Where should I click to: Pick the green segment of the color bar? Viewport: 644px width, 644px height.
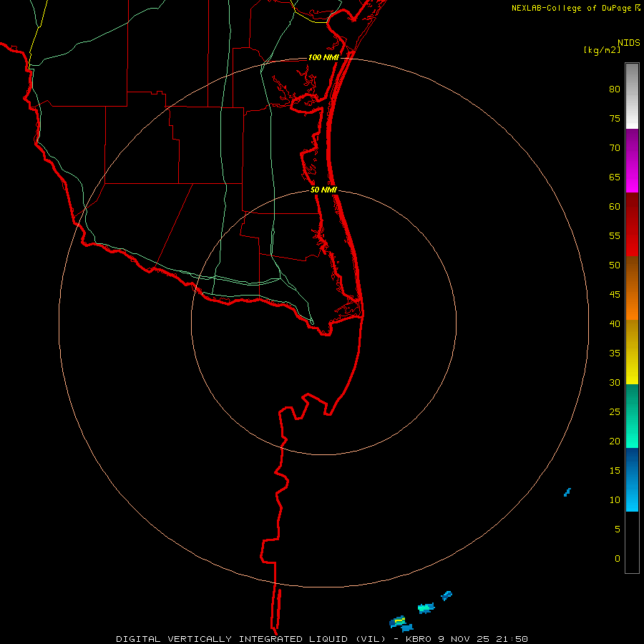[x=632, y=416]
